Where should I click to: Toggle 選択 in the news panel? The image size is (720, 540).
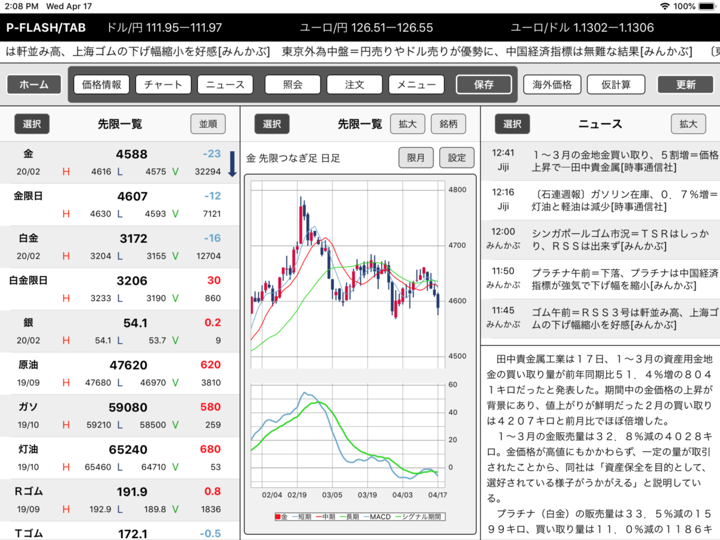511,124
